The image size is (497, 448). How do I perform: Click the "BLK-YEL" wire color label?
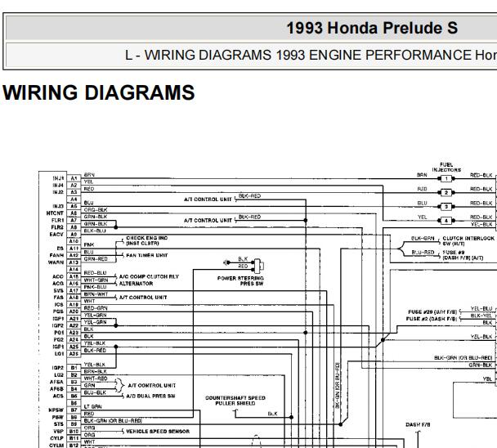click(x=481, y=316)
